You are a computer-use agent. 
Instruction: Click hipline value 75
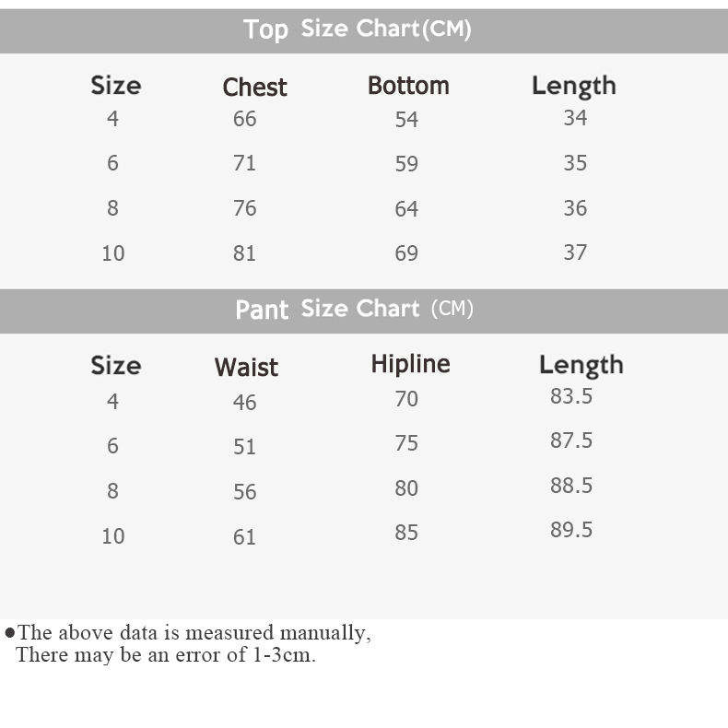[x=406, y=443]
